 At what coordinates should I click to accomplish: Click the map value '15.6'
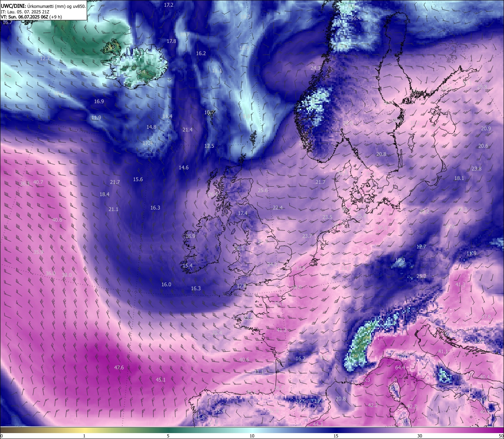coord(138,179)
